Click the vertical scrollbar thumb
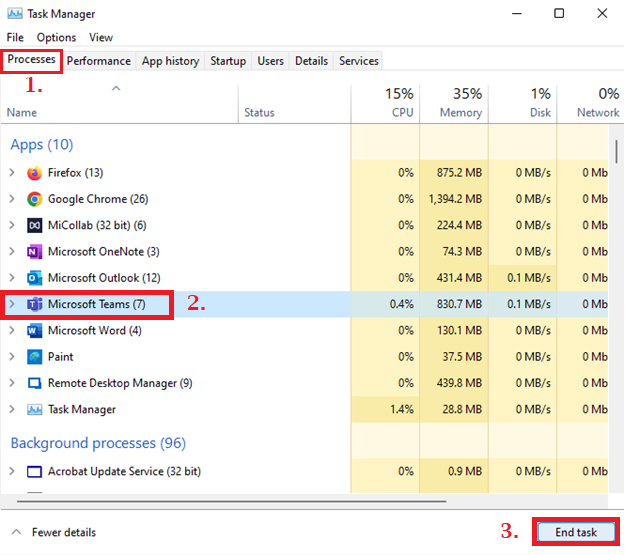This screenshot has height=555, width=626. click(x=616, y=151)
